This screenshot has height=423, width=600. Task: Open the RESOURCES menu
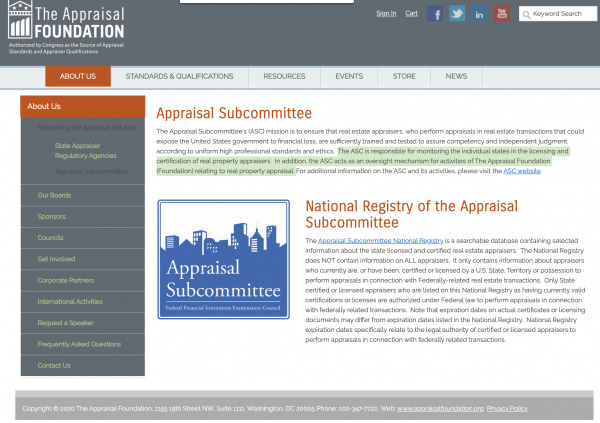point(284,76)
